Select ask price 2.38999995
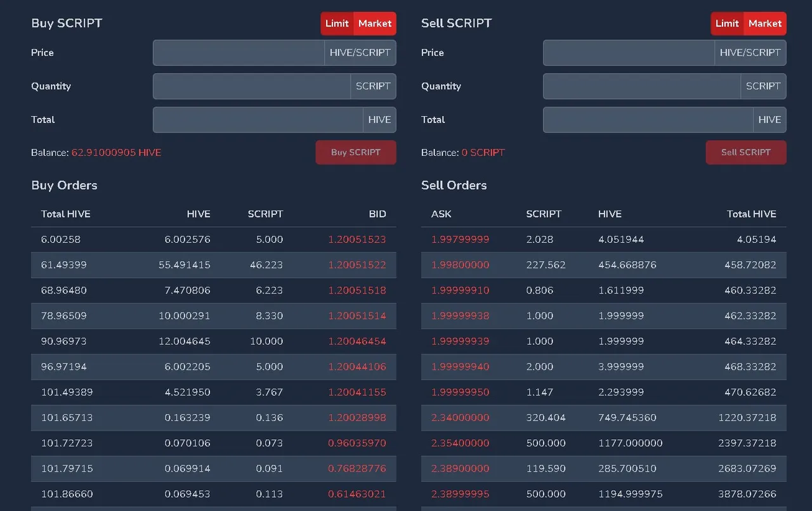 pos(461,494)
